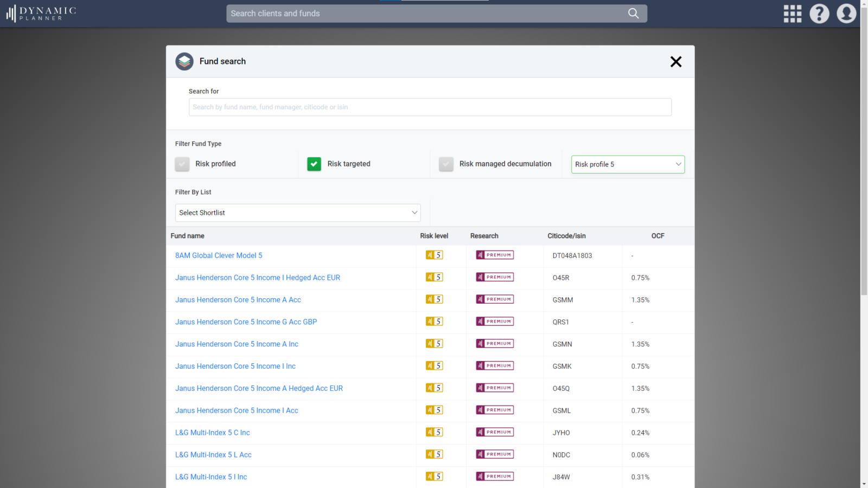Image resolution: width=868 pixels, height=488 pixels.
Task: Sort by Citicode/isin column header
Action: (566, 236)
